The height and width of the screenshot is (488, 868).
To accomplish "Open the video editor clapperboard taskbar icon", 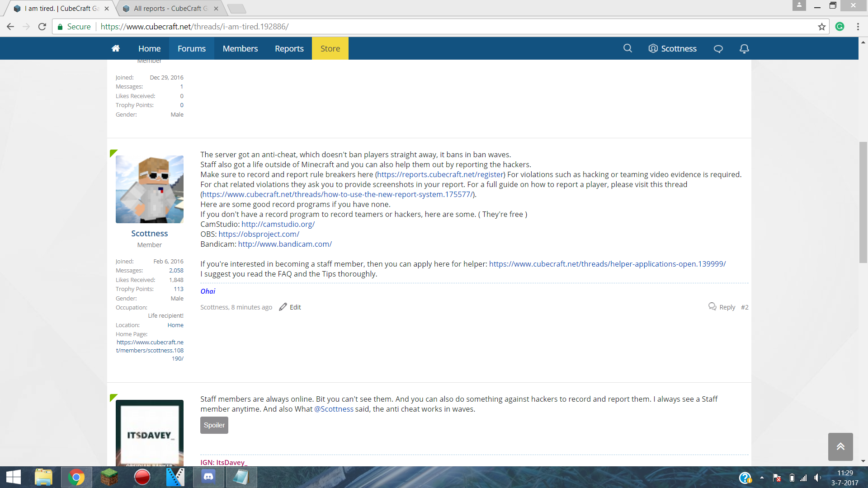I will pos(175,477).
